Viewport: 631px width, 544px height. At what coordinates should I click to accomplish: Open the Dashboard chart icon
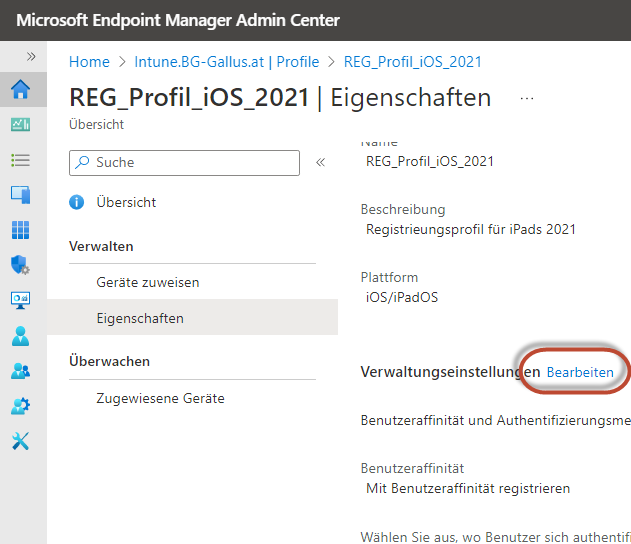[20, 125]
